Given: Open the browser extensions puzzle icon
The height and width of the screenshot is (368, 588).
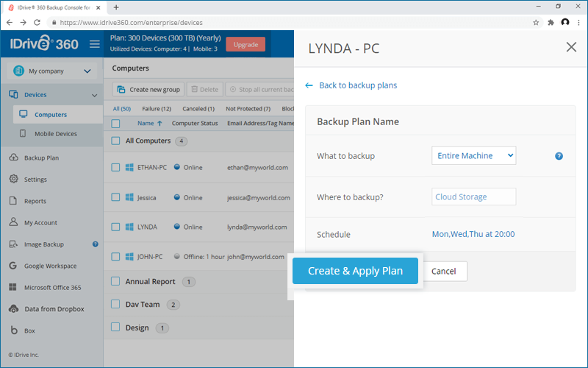Looking at the screenshot, I should point(551,23).
